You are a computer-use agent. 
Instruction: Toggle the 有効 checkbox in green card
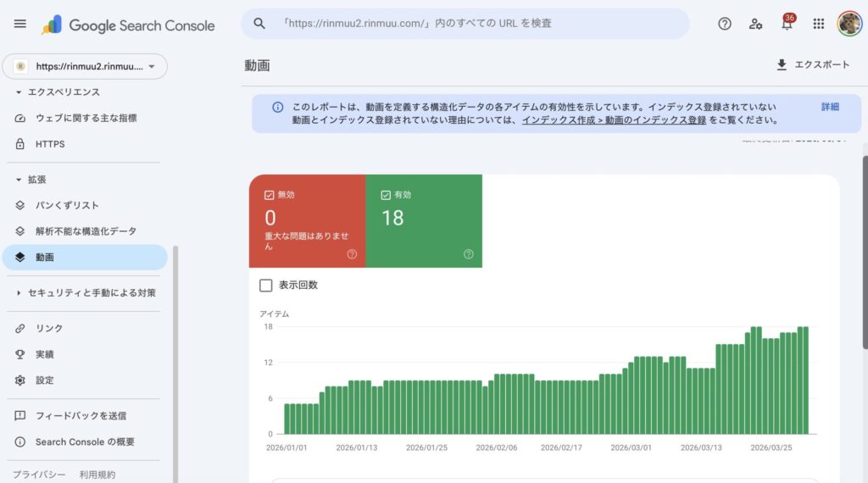click(x=386, y=195)
